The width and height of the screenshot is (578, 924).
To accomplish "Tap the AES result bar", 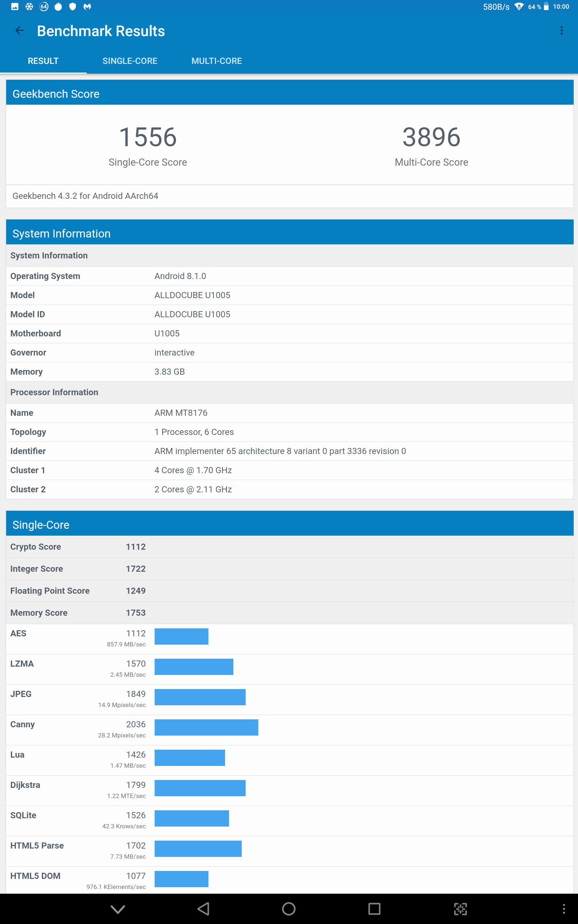I will click(181, 636).
